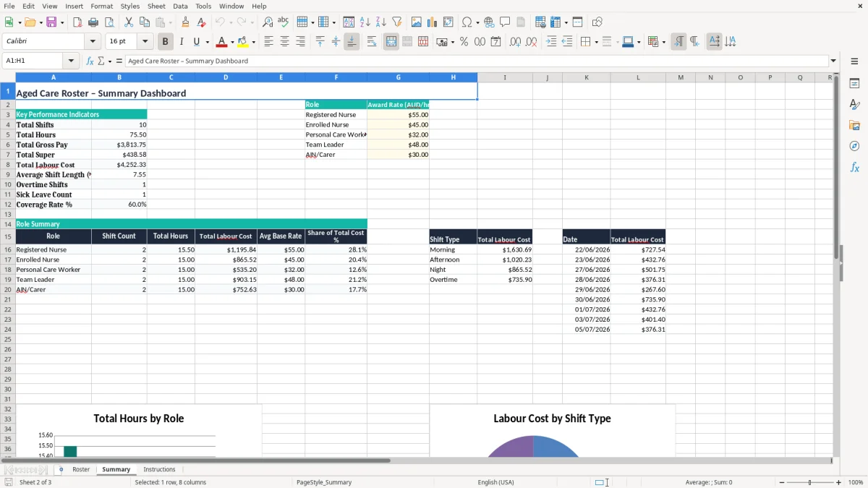
Task: Click the Background Color yellow swatch button
Action: [x=243, y=42]
